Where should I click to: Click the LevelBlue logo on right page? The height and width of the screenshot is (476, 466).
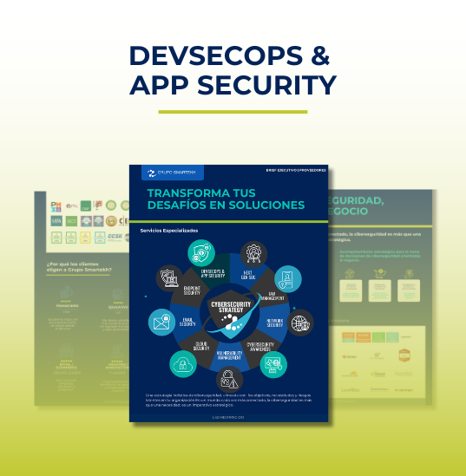point(351,390)
